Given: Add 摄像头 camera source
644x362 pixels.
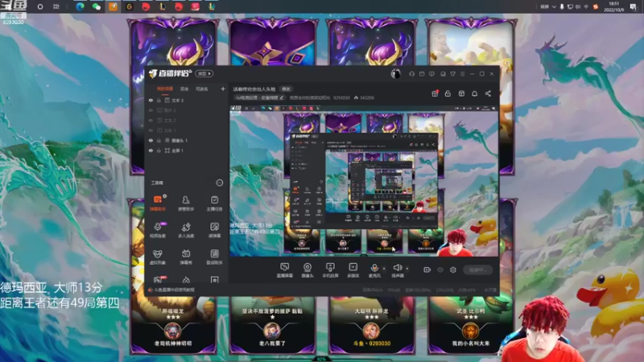Looking at the screenshot, I should coord(308,270).
